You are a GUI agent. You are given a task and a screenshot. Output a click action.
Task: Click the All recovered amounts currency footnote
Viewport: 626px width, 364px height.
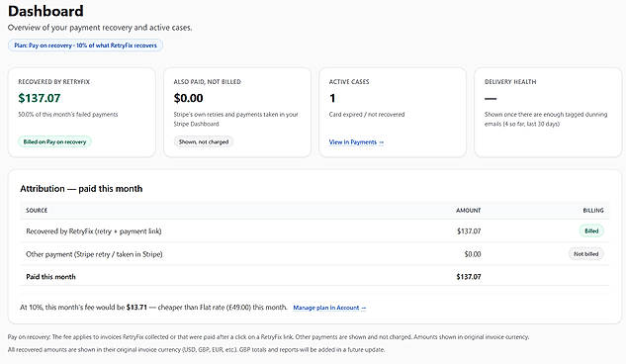196,349
